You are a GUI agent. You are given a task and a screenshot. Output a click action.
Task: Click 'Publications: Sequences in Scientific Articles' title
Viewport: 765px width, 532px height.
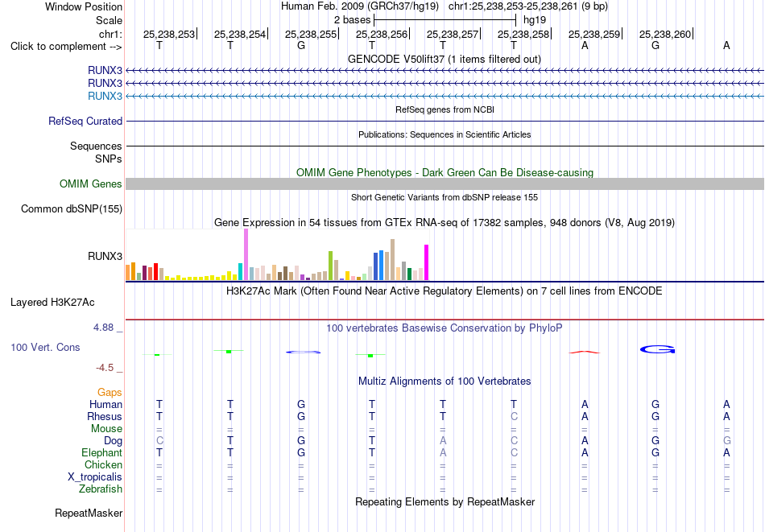coord(445,134)
